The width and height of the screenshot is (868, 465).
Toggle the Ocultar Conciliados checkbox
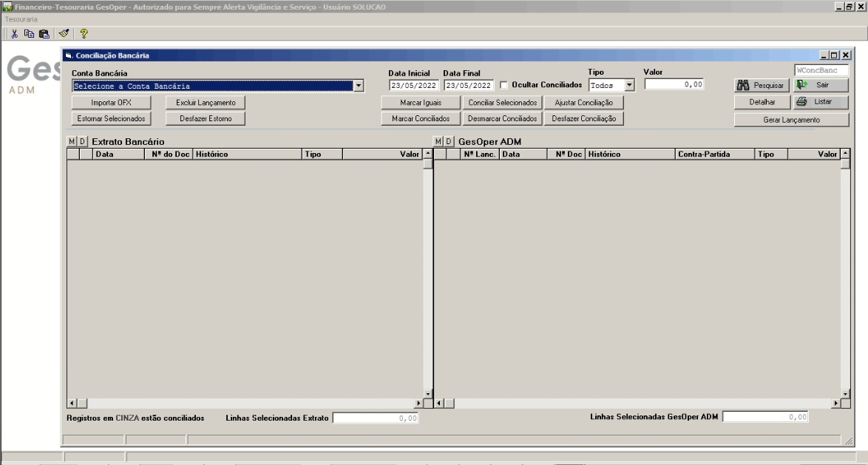click(x=503, y=85)
